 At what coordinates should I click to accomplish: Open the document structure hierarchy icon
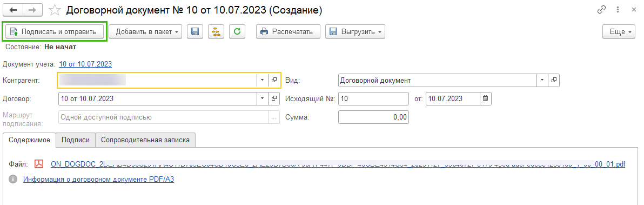coord(216,31)
